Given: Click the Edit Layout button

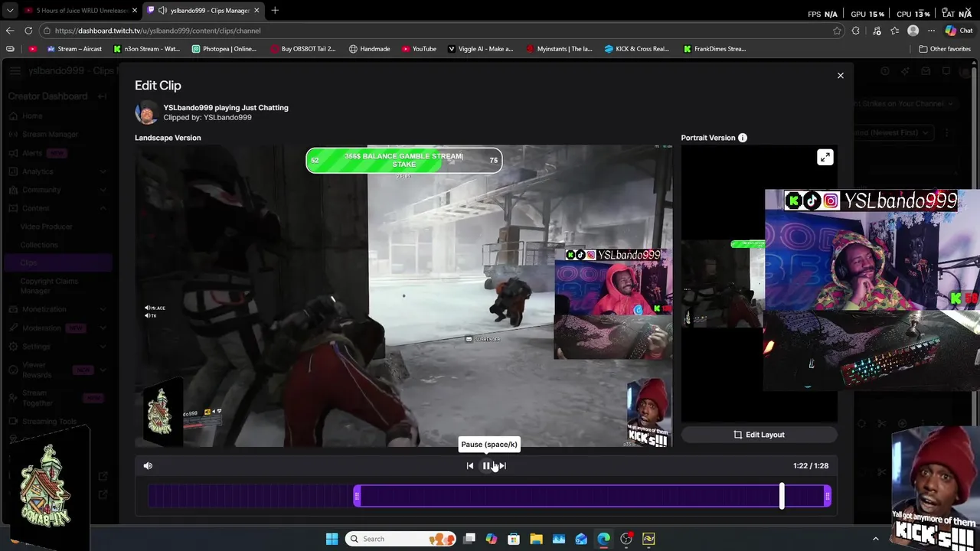Looking at the screenshot, I should coord(759,435).
